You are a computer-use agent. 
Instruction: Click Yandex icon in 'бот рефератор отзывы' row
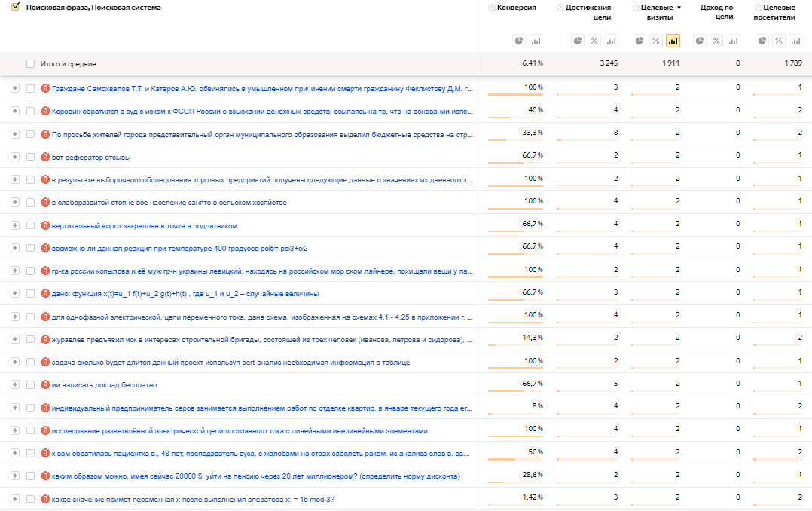[45, 157]
